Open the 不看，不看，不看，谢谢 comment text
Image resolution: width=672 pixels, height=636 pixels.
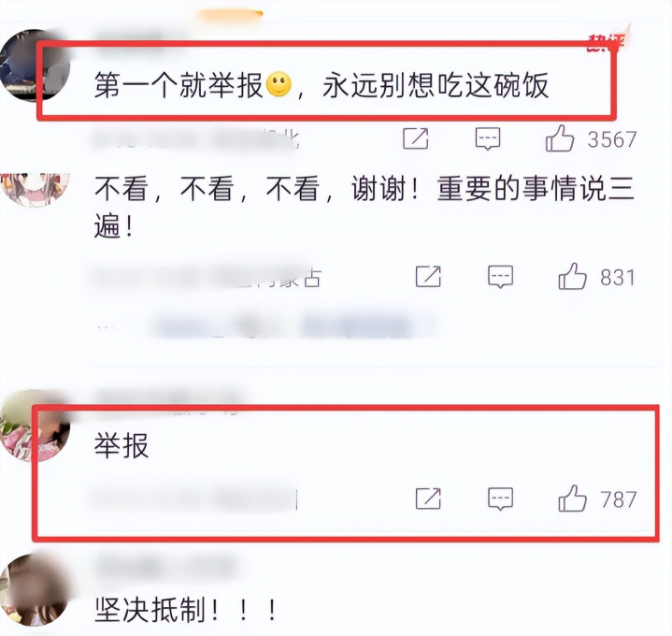(364, 207)
